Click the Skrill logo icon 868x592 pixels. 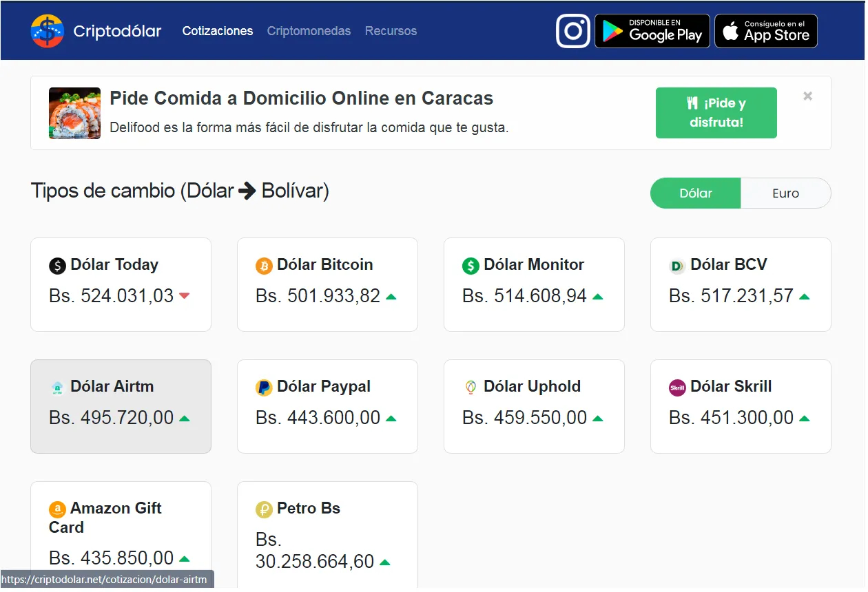coord(678,388)
